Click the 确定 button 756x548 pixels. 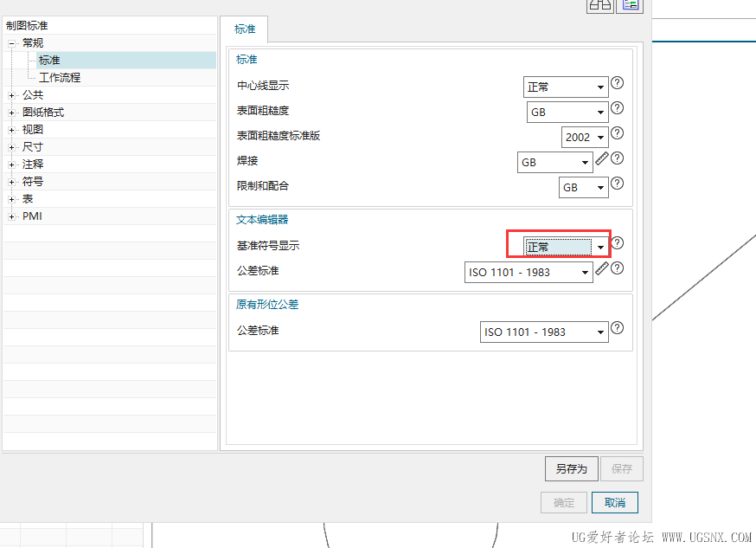click(564, 503)
